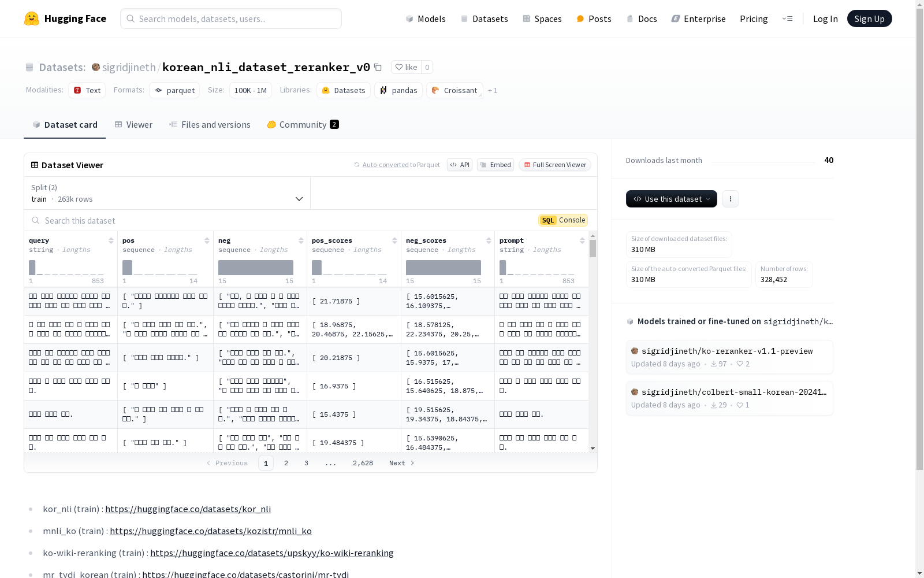
Task: Click the search magnifier in the top bar
Action: click(x=131, y=18)
